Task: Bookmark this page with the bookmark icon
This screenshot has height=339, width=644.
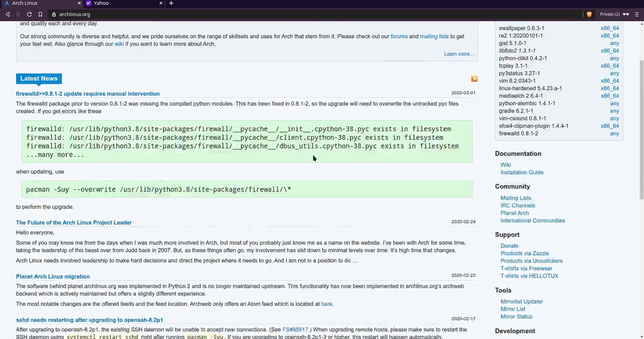Action: (x=40, y=14)
